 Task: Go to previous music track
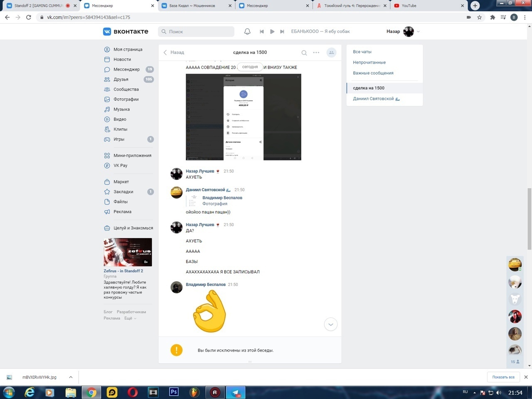coord(262,32)
